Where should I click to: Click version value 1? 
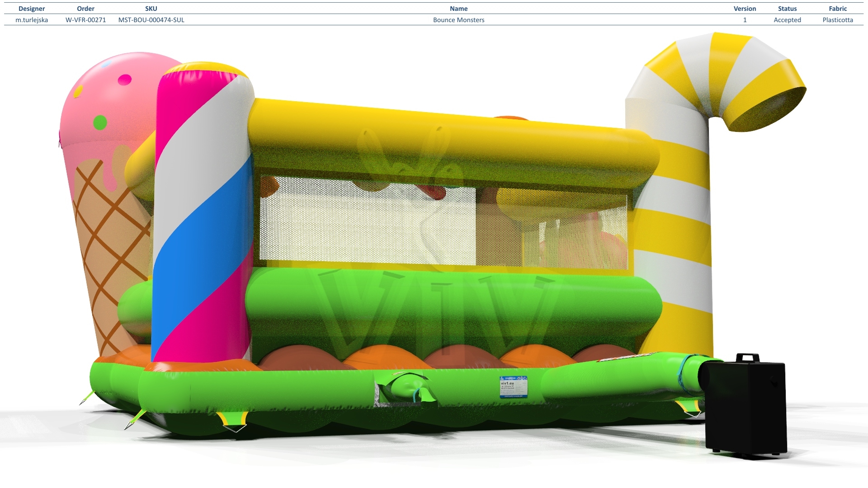point(745,20)
